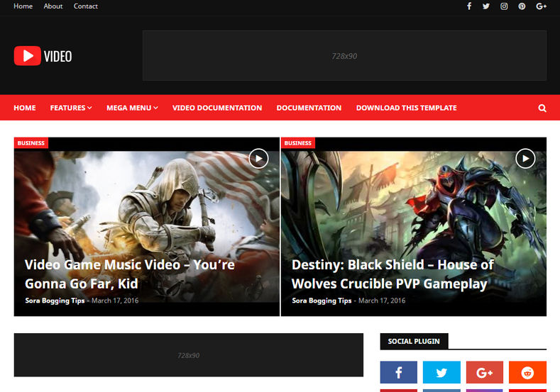Click the red YouTube-style VIDEO logo
560x392 pixels.
click(43, 56)
